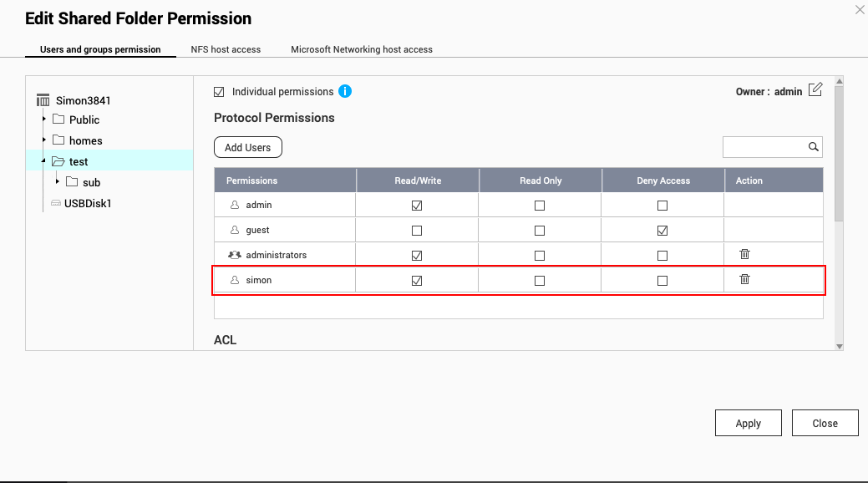Click the info icon beside Individual permissions
The height and width of the screenshot is (483, 868).
[345, 92]
